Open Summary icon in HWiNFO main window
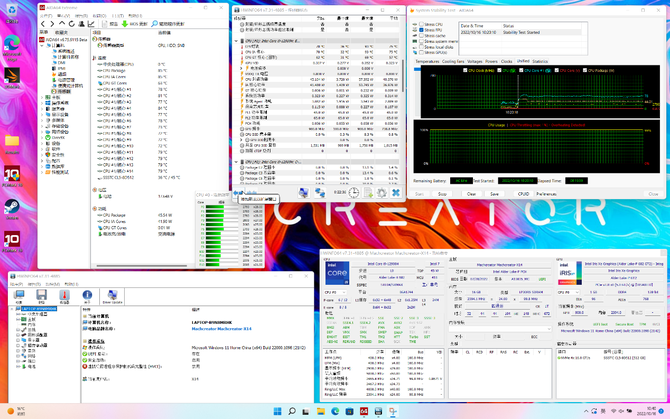The width and height of the screenshot is (670, 419). tap(18, 295)
